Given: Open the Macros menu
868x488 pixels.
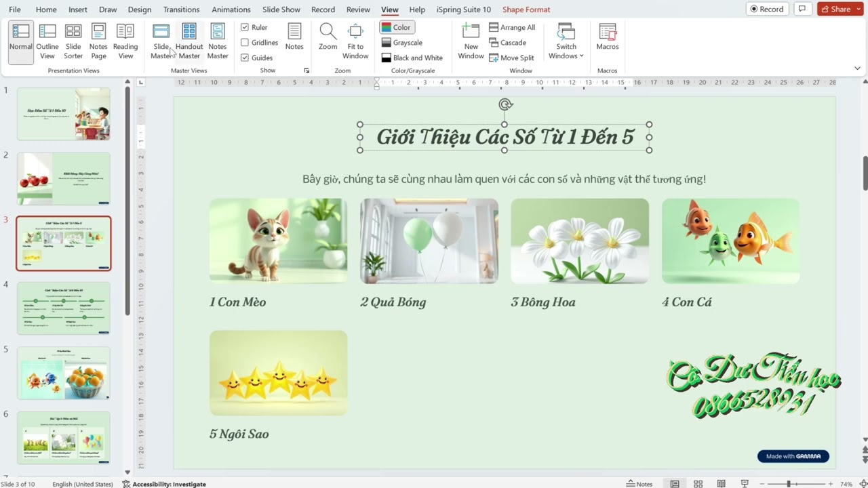Looking at the screenshot, I should click(x=608, y=37).
